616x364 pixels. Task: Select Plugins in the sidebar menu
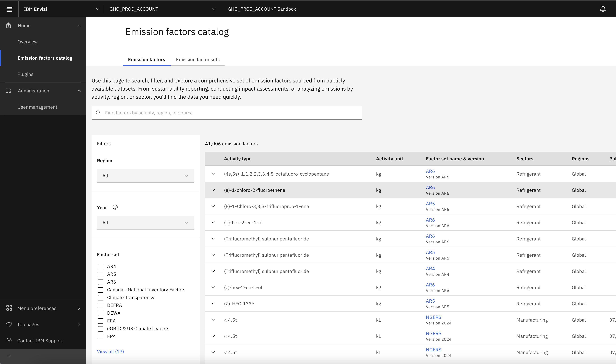(26, 74)
